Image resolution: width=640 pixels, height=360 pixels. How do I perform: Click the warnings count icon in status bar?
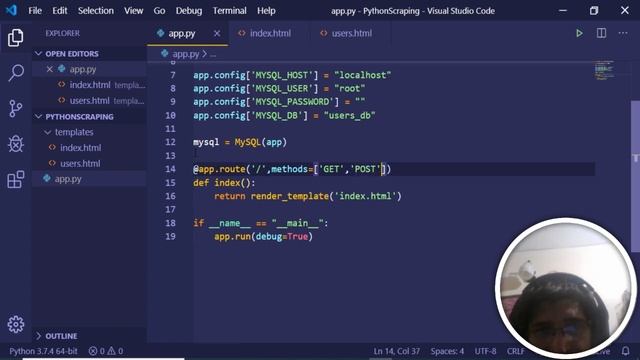click(x=111, y=351)
